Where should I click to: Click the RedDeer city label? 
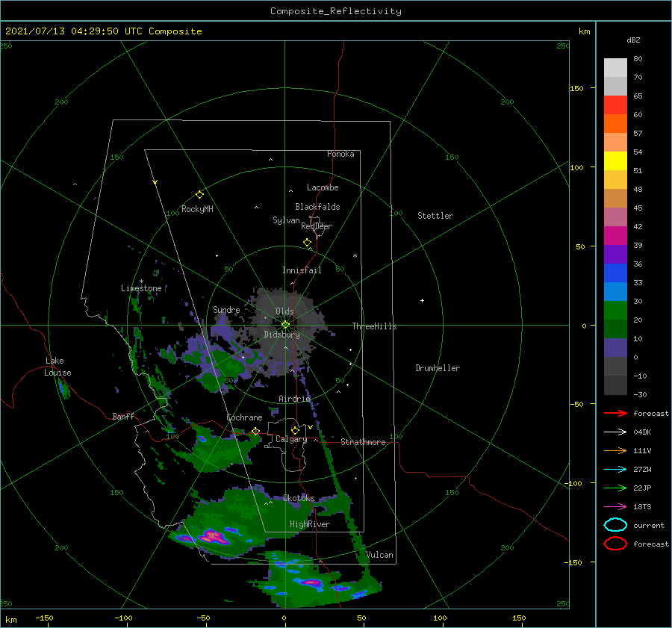point(317,226)
